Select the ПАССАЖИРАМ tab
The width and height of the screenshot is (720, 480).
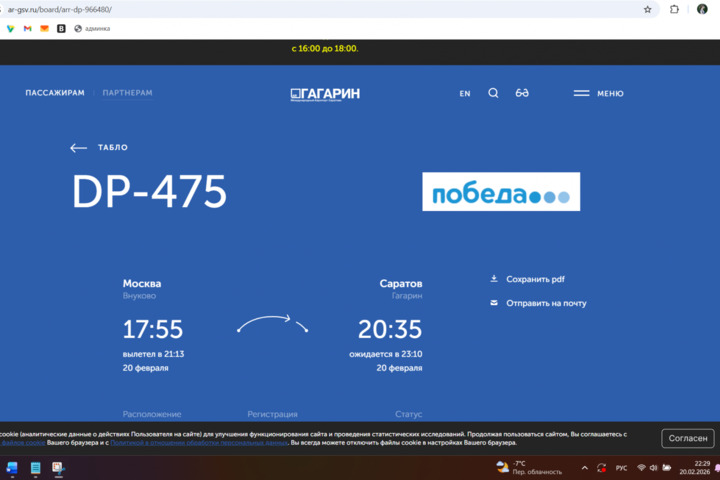tap(55, 93)
